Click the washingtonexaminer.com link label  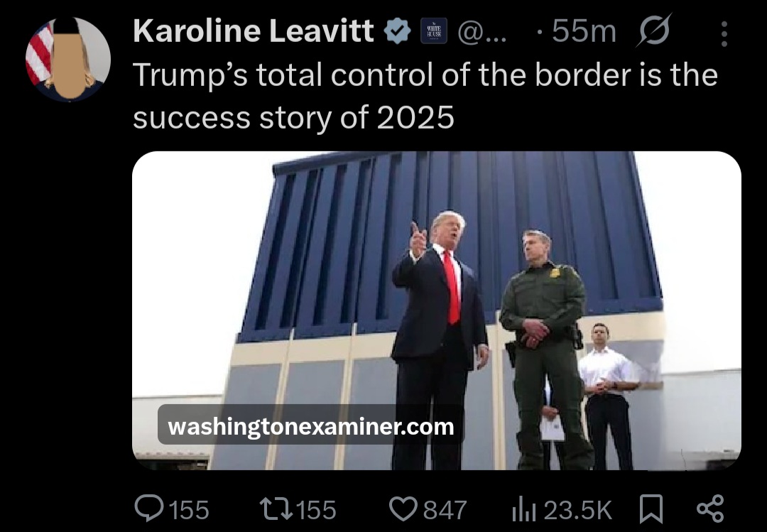(x=310, y=427)
